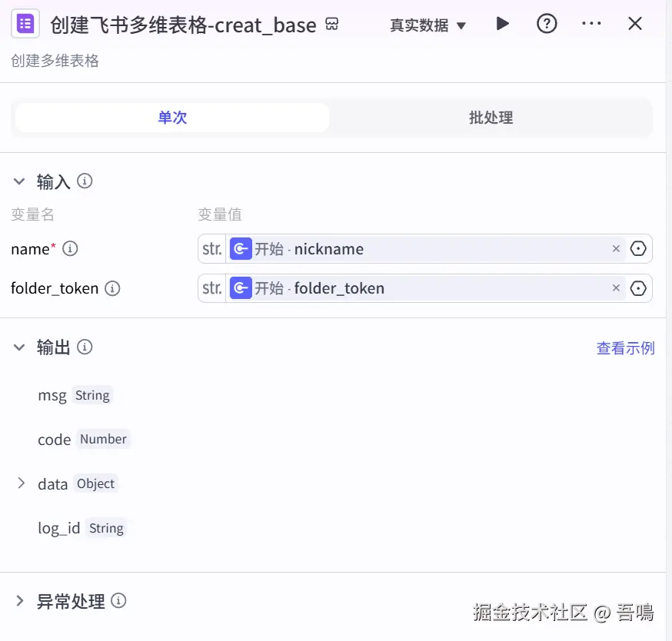Click the data output name
This screenshot has height=641, width=672.
tap(53, 484)
